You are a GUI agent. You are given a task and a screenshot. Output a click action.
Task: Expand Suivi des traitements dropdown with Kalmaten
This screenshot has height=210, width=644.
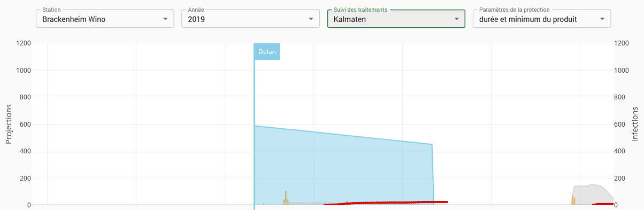(x=396, y=19)
